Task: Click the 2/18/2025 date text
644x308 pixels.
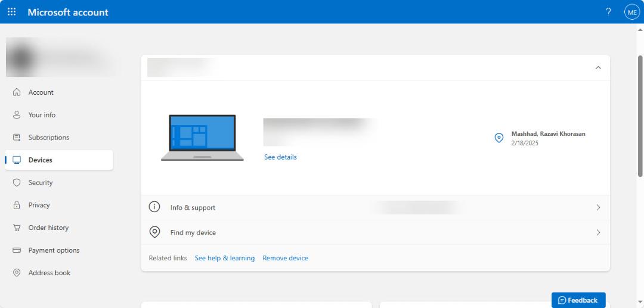Action: (x=525, y=143)
